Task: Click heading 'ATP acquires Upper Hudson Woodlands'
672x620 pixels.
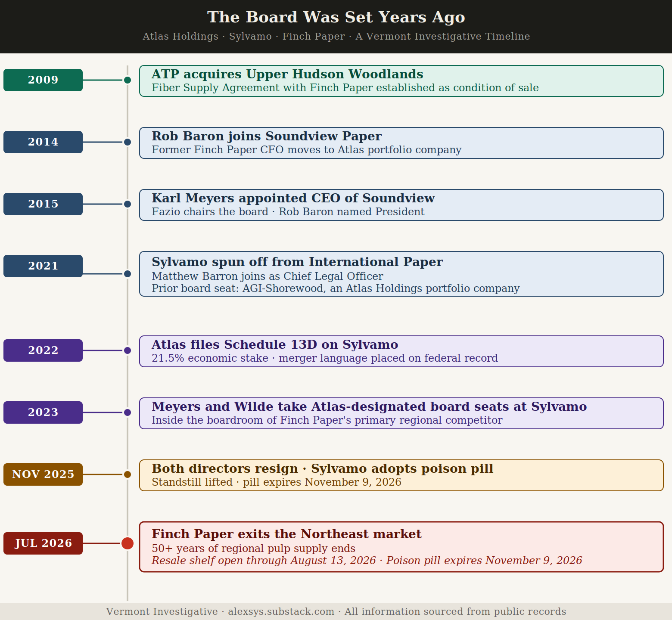Action: [x=287, y=74]
